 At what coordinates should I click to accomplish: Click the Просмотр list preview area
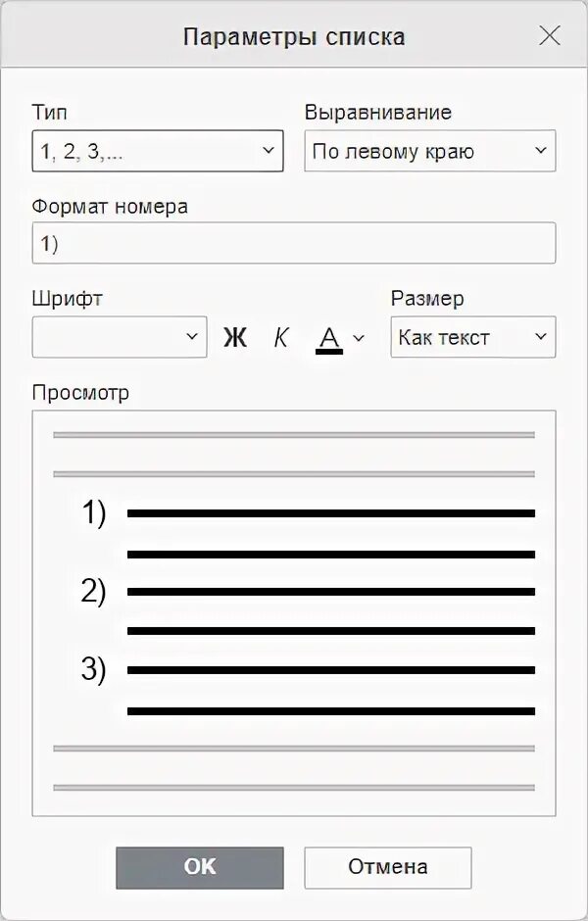pyautogui.click(x=294, y=613)
